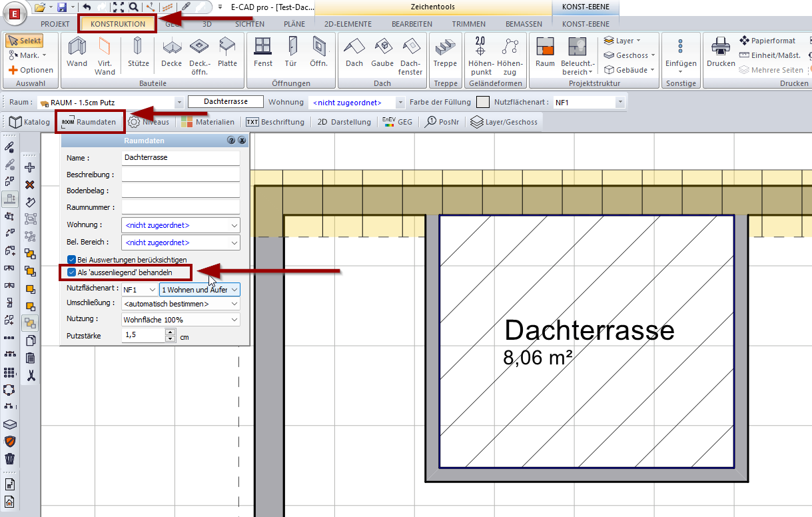Click the Bodenbelag input field
Screen dimensions: 812x517
point(181,191)
